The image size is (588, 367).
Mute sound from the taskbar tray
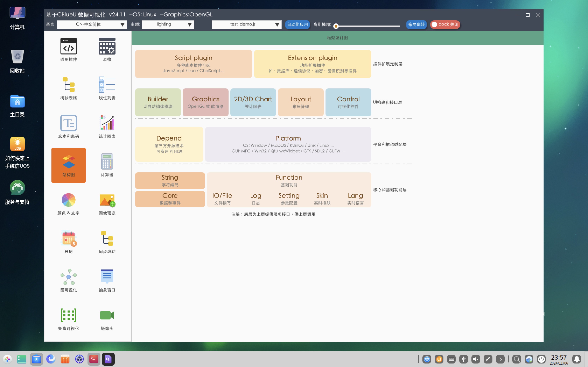[475, 359]
